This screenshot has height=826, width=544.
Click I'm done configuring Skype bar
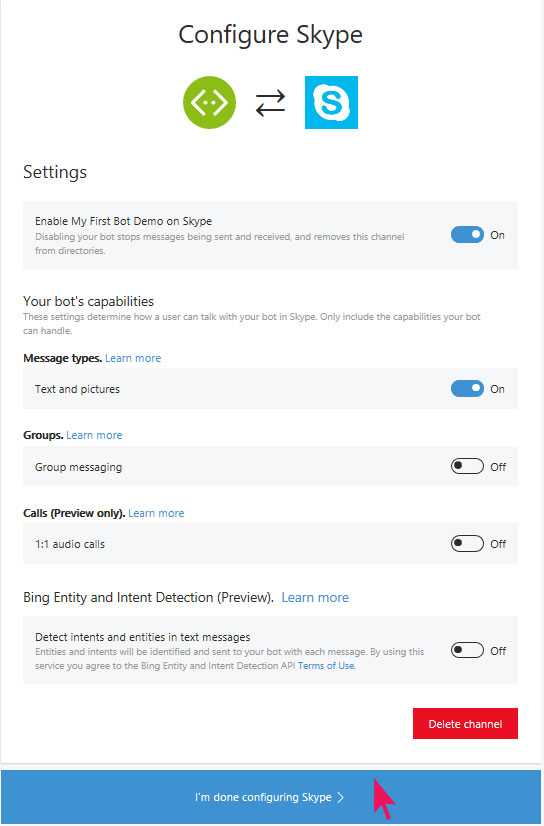(271, 798)
